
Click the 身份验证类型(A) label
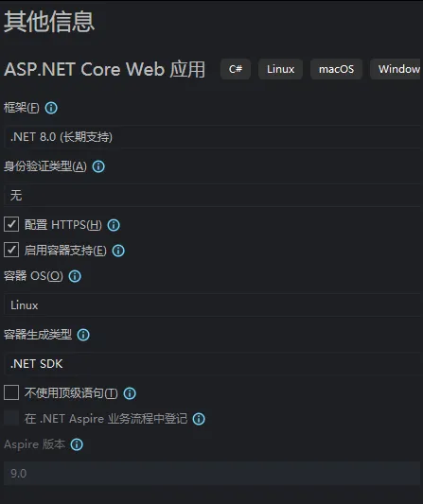[45, 166]
